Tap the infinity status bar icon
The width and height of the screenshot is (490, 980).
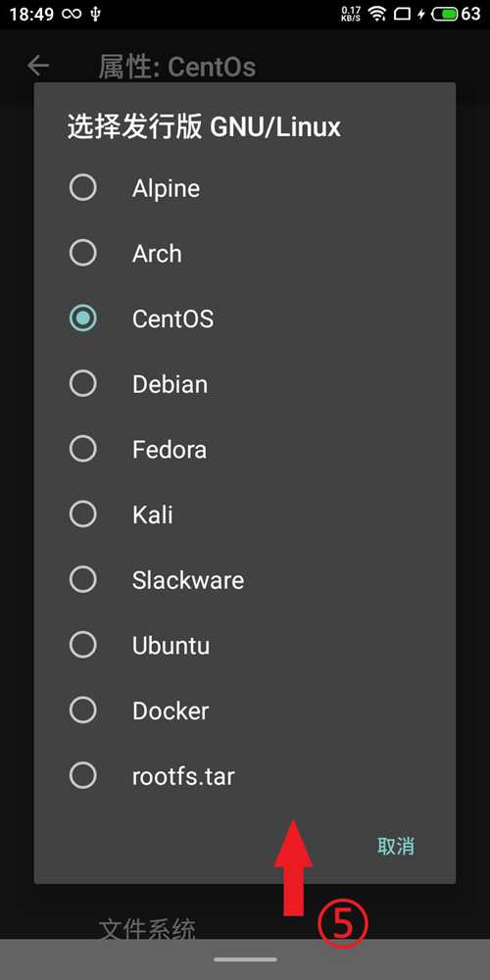(x=72, y=14)
